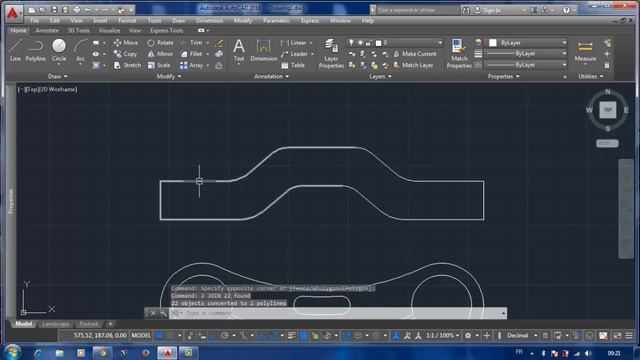
Task: Expand the Properties panel
Action: tap(504, 76)
